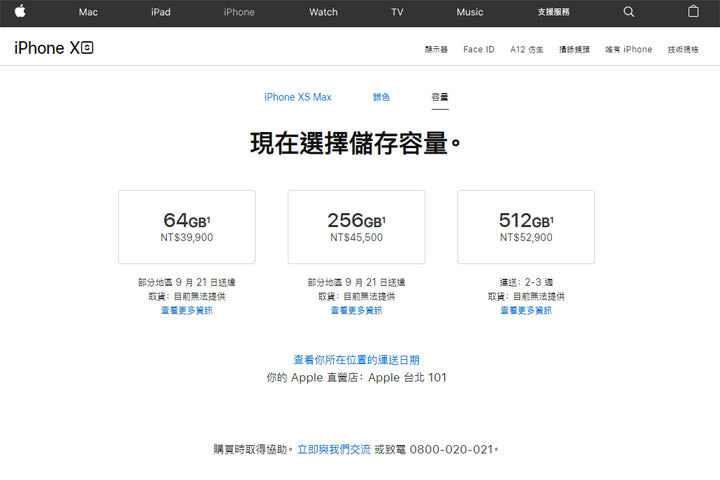Open the A12 仿生 section link
The width and height of the screenshot is (720, 480).
coord(527,50)
